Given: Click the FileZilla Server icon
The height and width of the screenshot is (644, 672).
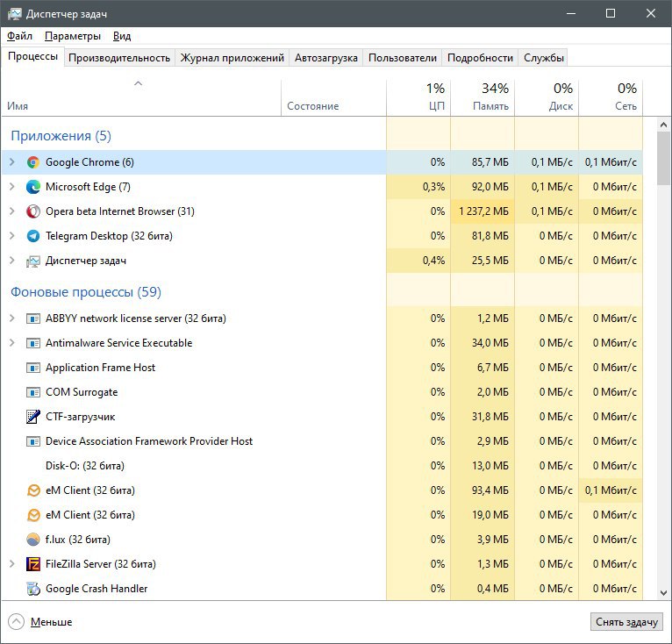Looking at the screenshot, I should [33, 564].
